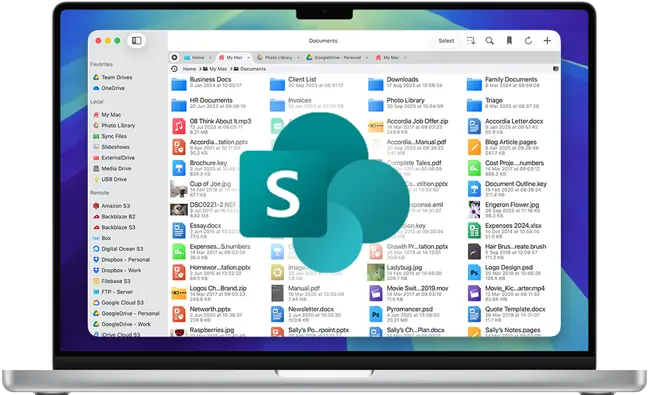Open the sort order options icon

click(471, 40)
